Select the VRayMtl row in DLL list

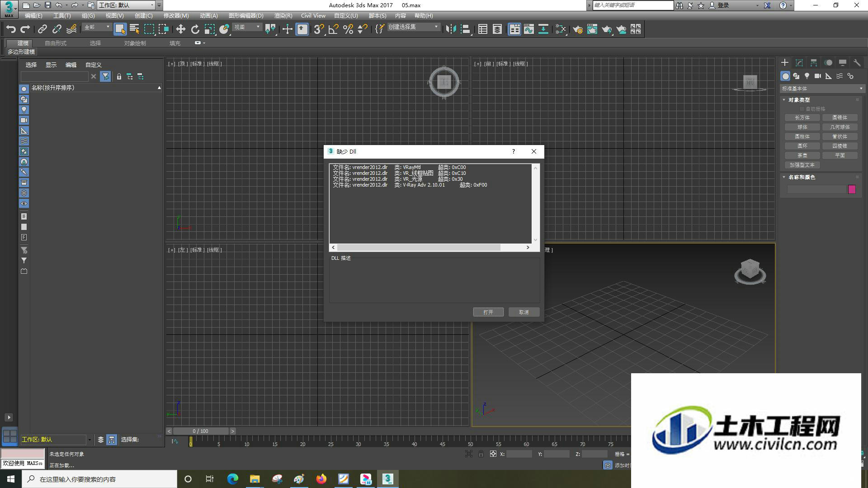tap(399, 167)
